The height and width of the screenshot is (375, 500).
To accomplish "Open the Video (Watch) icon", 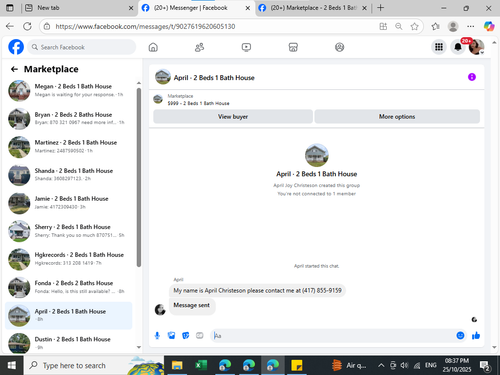I will click(246, 47).
